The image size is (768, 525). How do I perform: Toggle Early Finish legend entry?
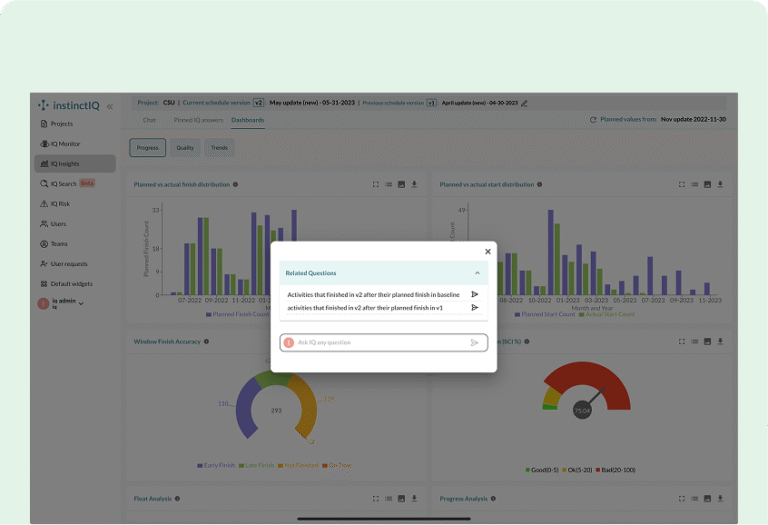(216, 465)
